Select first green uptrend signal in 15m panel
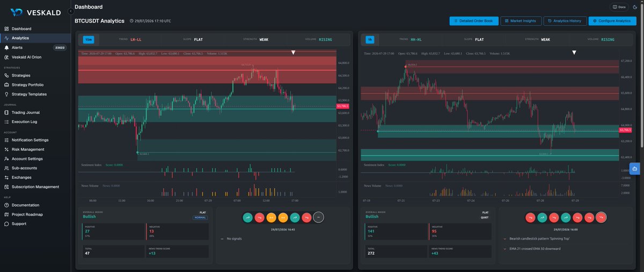The image size is (644, 272). point(248,217)
